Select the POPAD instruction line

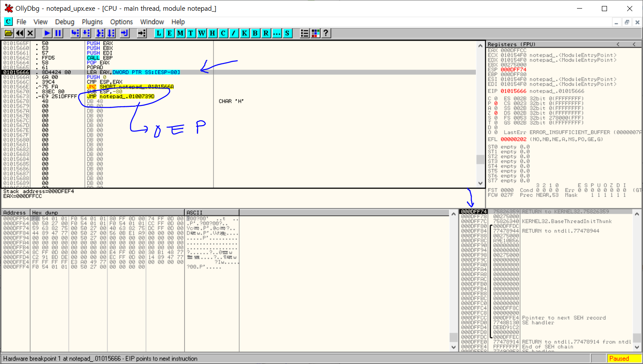tap(239, 68)
